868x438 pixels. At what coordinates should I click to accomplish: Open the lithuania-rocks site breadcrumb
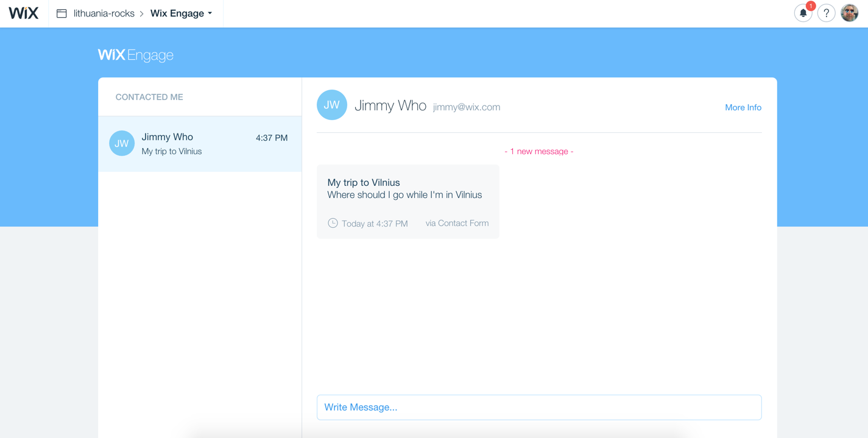click(104, 13)
